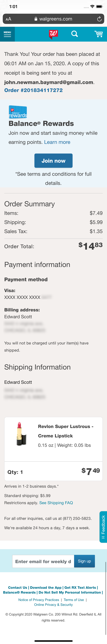107x644 pixels.
Task: Open the Terms of Use link
Action: pyautogui.click(x=74, y=600)
